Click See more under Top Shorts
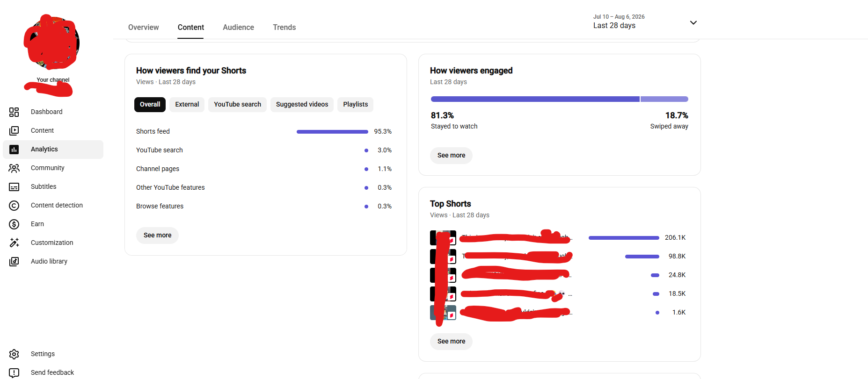Image resolution: width=868 pixels, height=379 pixels. coord(451,342)
